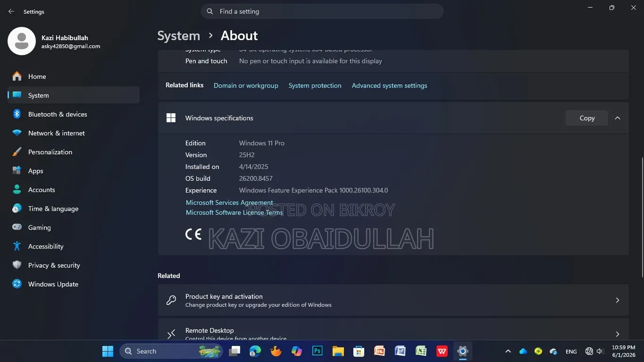
Task: Click the chevron on Product key and activation
Action: point(618,300)
